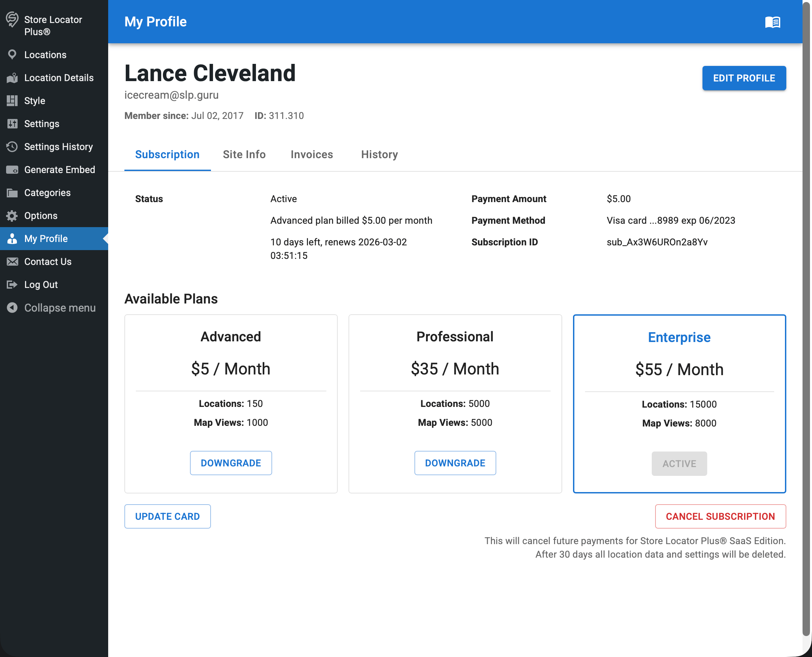Click the Edit Profile button
This screenshot has width=812, height=657.
coord(744,78)
